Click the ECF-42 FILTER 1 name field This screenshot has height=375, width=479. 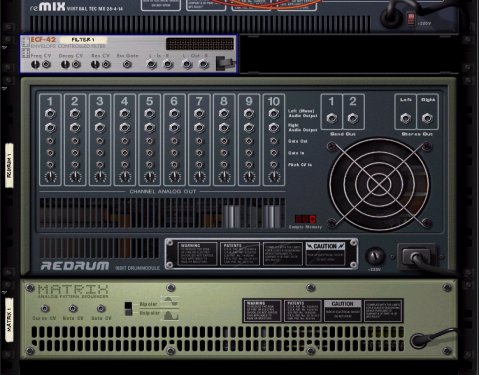[x=83, y=40]
